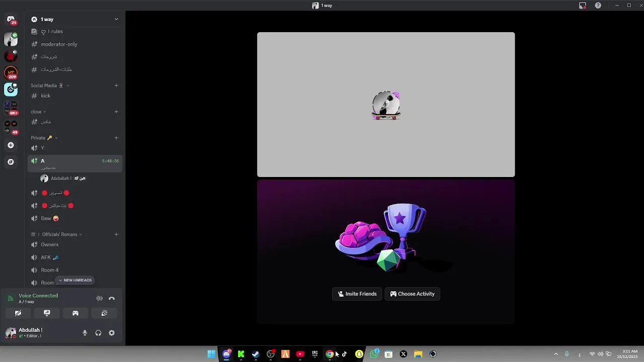644x362 pixels.
Task: Open Discord direct messages home icon
Action: (x=11, y=20)
